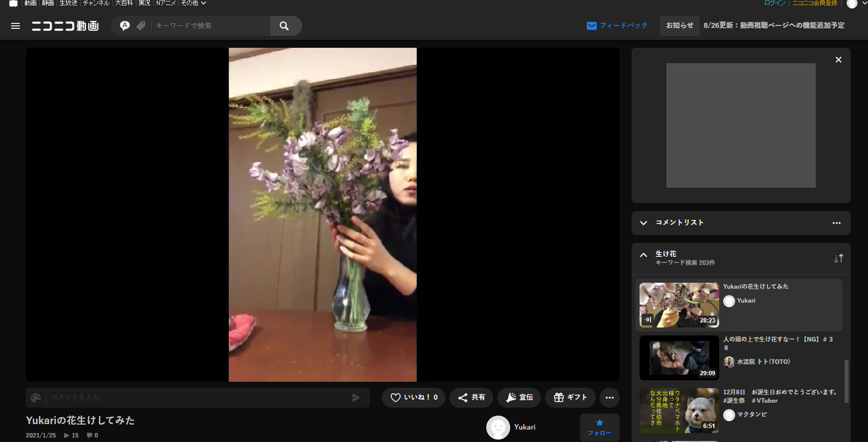Open the ギフト gift button
The image size is (868, 442).
pos(570,398)
